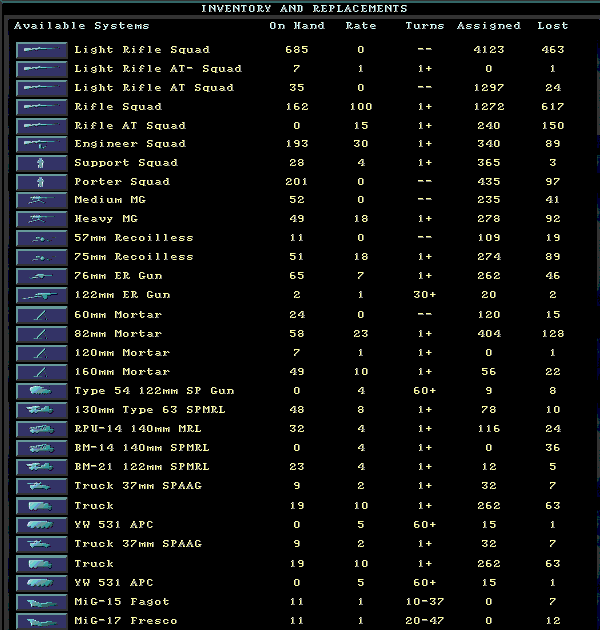Select the MiG-15 Fagot label
This screenshot has width=600, height=630.
click(x=122, y=602)
